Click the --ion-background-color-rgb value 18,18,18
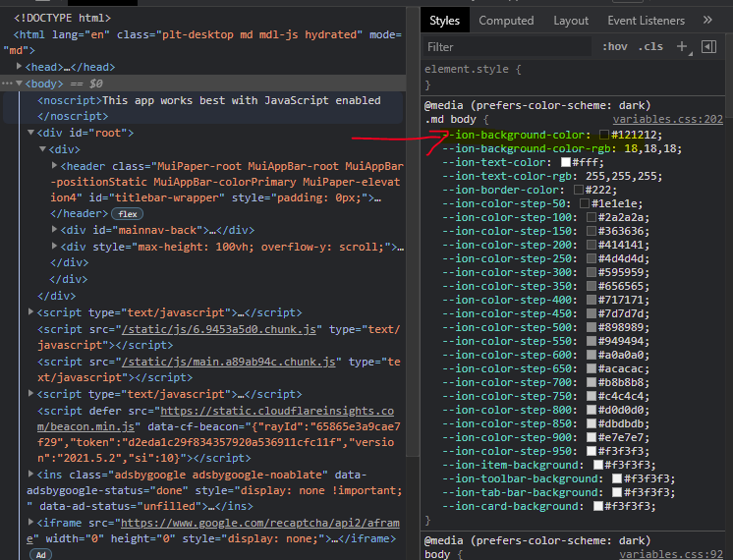The height and width of the screenshot is (560, 733). (x=649, y=148)
